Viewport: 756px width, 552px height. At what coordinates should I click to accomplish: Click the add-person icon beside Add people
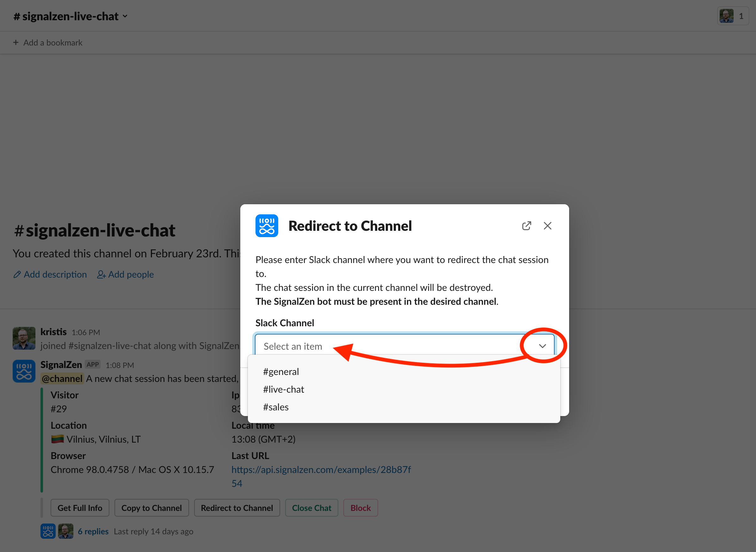pyautogui.click(x=101, y=274)
